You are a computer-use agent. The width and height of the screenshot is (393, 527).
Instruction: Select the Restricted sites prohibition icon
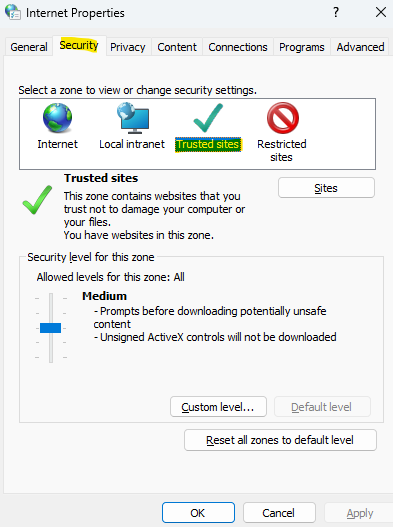tap(283, 118)
